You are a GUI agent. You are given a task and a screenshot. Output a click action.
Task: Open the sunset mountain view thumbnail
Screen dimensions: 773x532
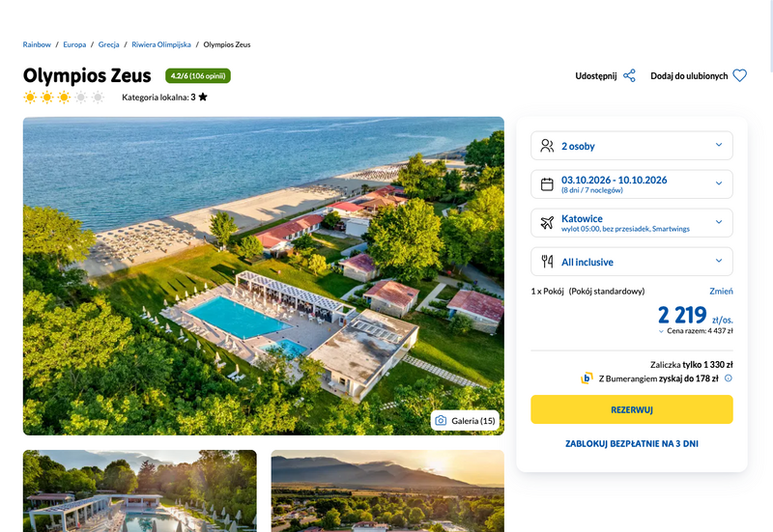[x=387, y=490]
